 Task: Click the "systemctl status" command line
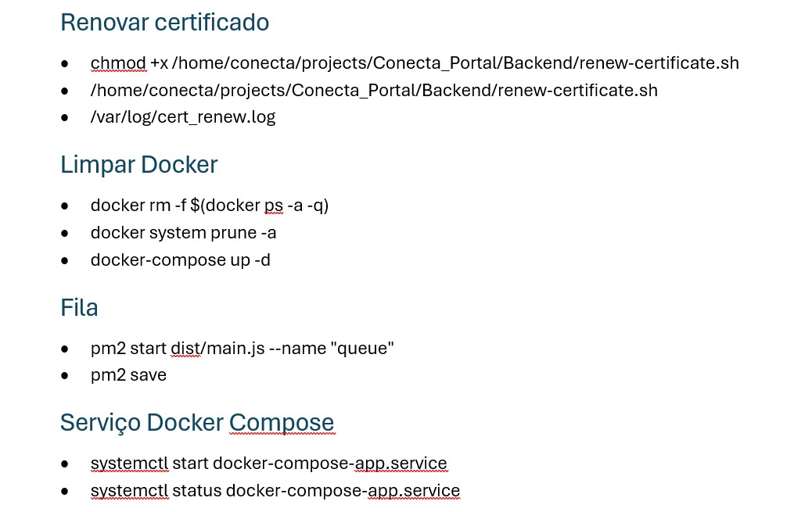click(275, 491)
